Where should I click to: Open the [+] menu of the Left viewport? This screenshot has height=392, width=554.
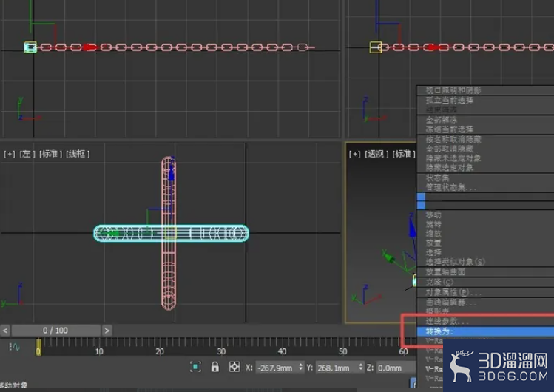coord(10,154)
